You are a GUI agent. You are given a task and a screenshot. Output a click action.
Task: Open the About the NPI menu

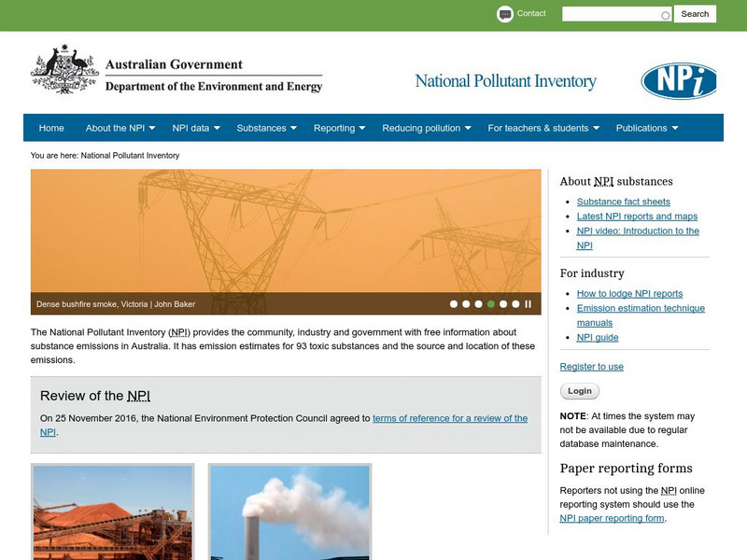115,128
